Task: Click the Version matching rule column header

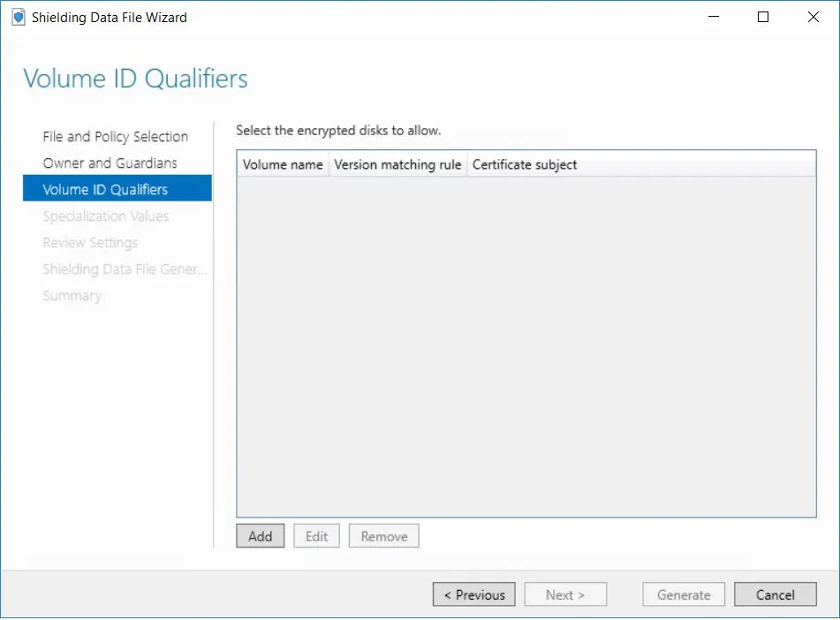Action: (397, 165)
